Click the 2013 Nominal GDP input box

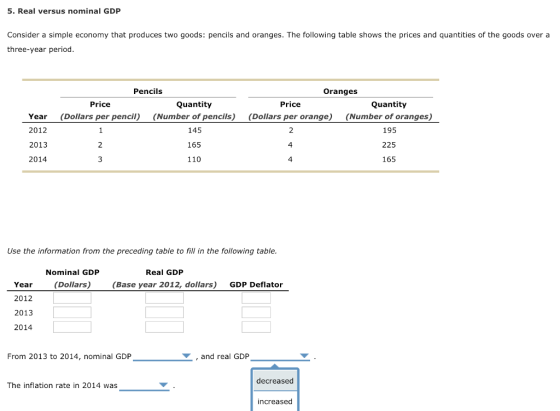[72, 312]
